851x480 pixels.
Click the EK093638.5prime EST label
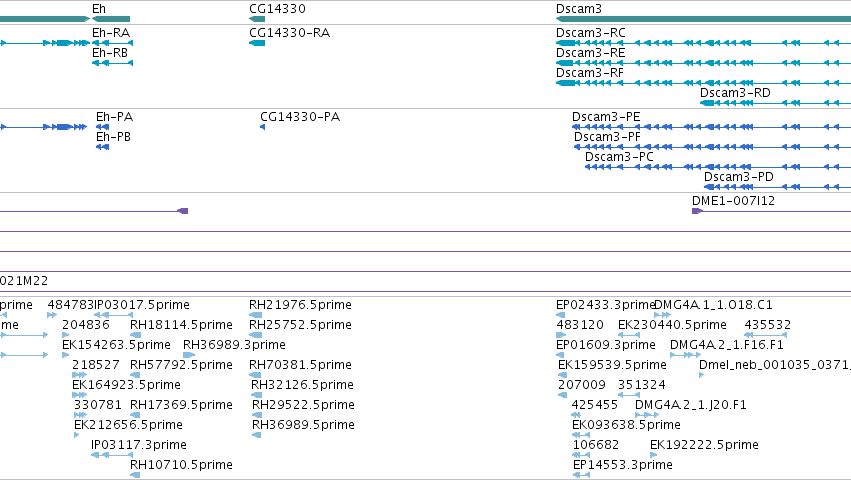[626, 425]
